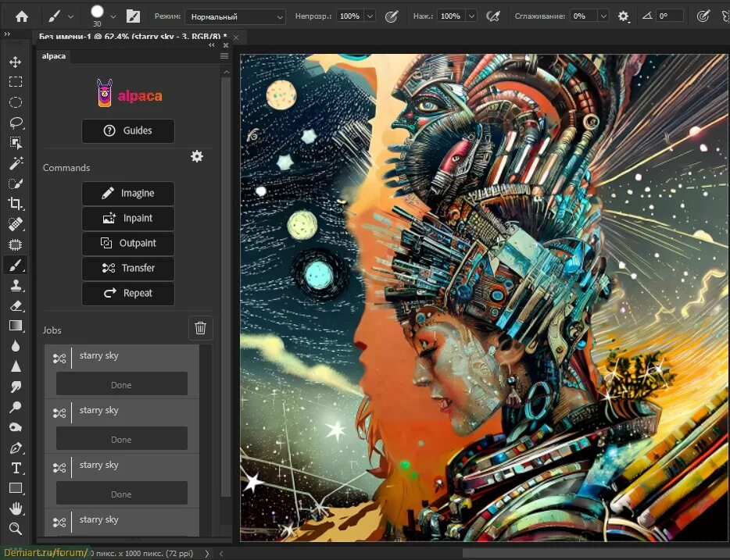Viewport: 730px width, 560px height.
Task: Click Done on the first starry sky job
Action: pyautogui.click(x=121, y=384)
